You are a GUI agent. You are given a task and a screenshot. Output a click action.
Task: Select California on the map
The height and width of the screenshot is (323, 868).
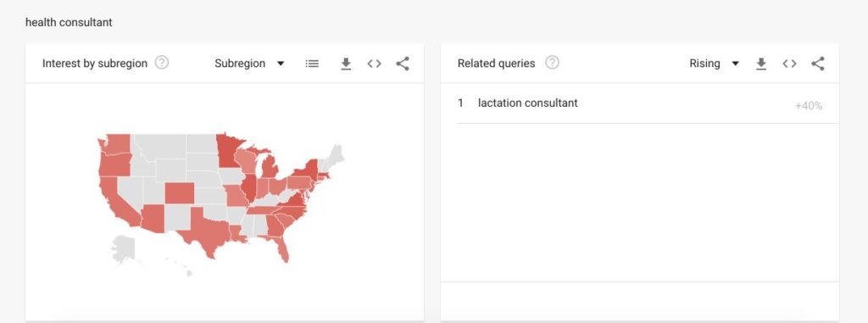114,199
